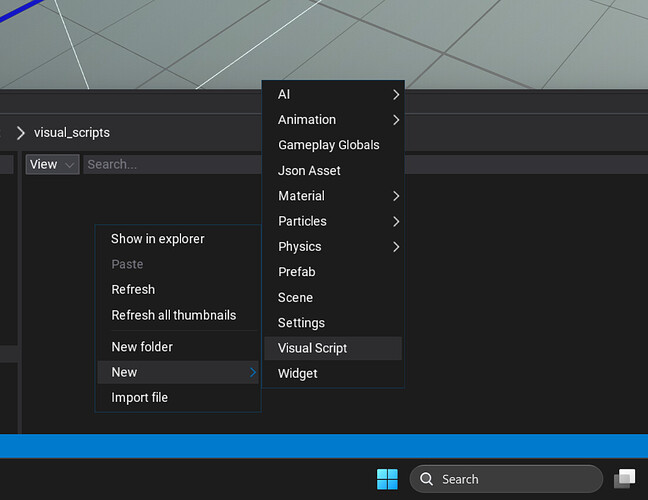Image resolution: width=648 pixels, height=500 pixels.
Task: Expand the Physics submenu
Action: pos(333,246)
